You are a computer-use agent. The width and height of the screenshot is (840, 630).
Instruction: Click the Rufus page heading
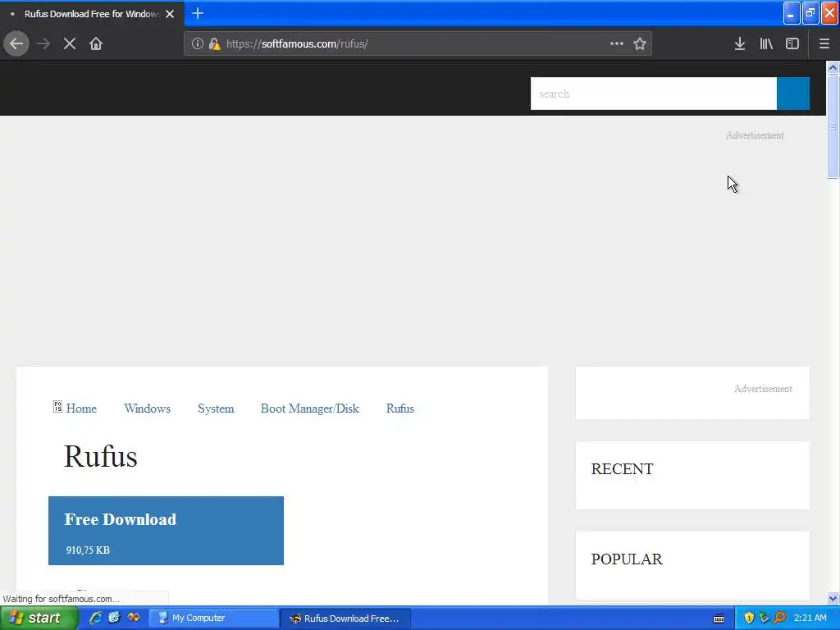[x=101, y=456]
